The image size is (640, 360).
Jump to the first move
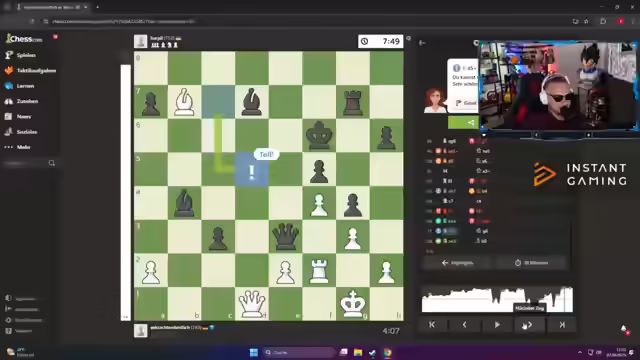click(x=432, y=324)
